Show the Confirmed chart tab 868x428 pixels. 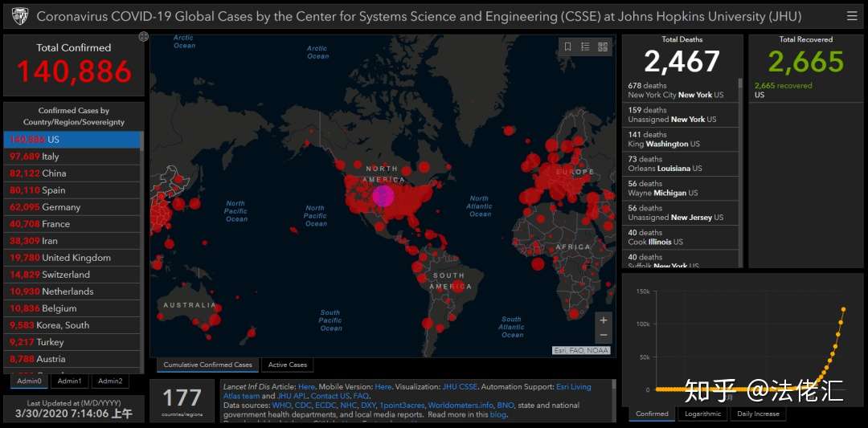652,414
